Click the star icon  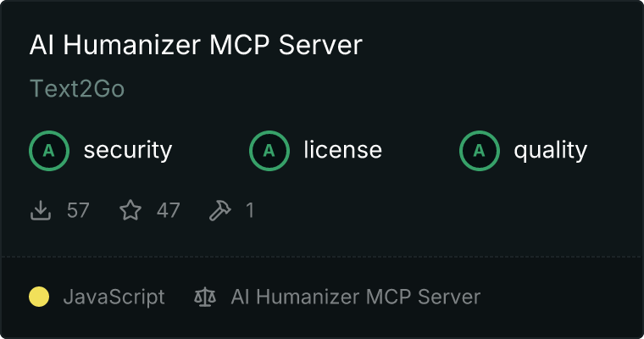click(130, 210)
